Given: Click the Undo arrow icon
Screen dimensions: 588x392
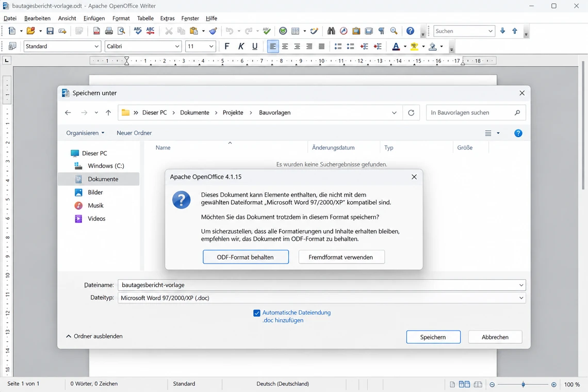Looking at the screenshot, I should click(x=229, y=31).
